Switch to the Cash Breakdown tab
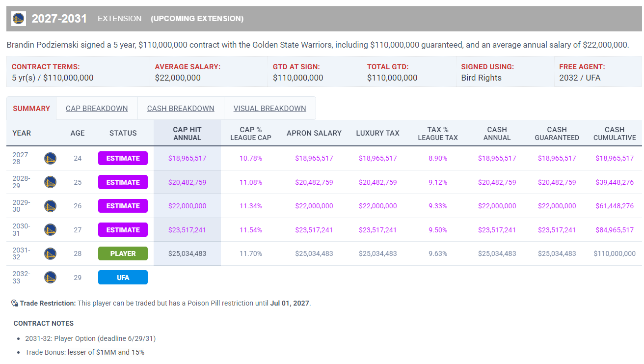Screen dimensions: 644x364 pos(181,109)
